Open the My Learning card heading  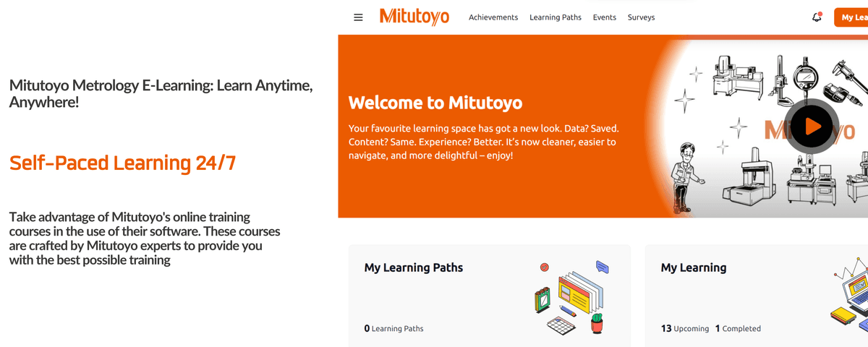click(x=693, y=267)
